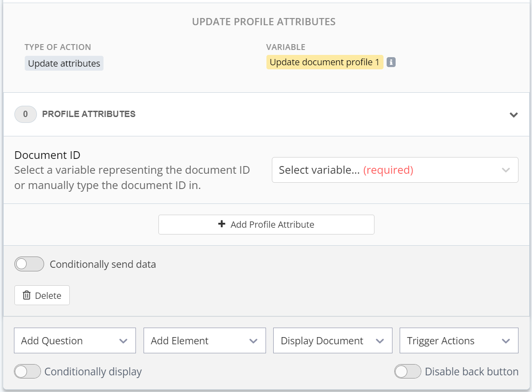Click the Add Profile Attribute button
This screenshot has width=532, height=392.
[266, 224]
